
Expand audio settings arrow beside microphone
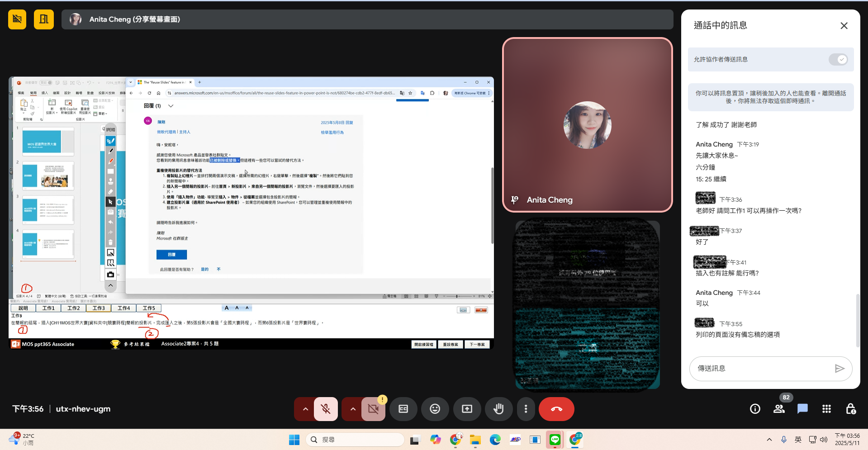coord(306,409)
